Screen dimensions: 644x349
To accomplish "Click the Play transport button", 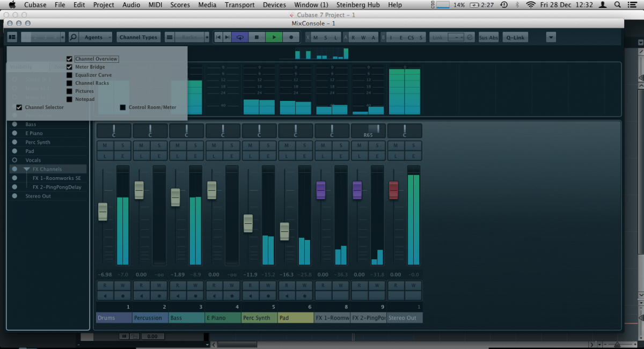I will (x=274, y=37).
